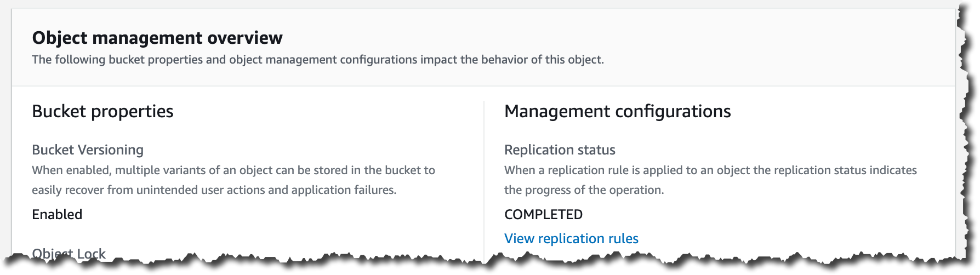
Task: Click the Enabled value under Bucket Versioning
Action: (57, 214)
